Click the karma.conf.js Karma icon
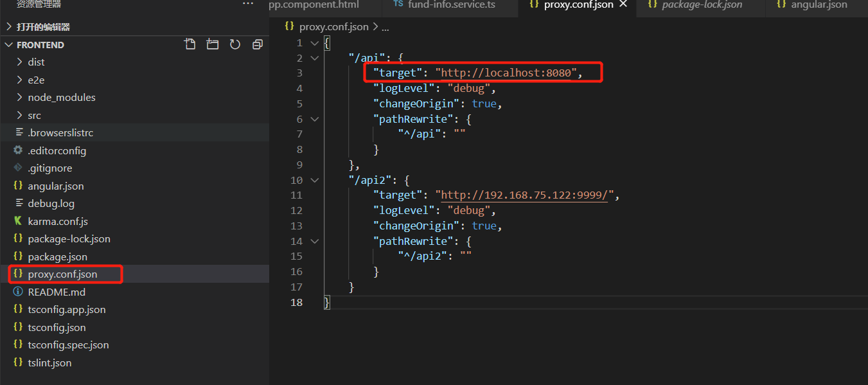 [18, 221]
